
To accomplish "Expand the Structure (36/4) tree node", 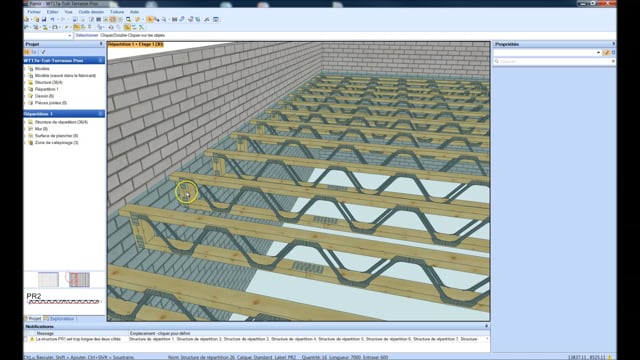I will (x=26, y=82).
